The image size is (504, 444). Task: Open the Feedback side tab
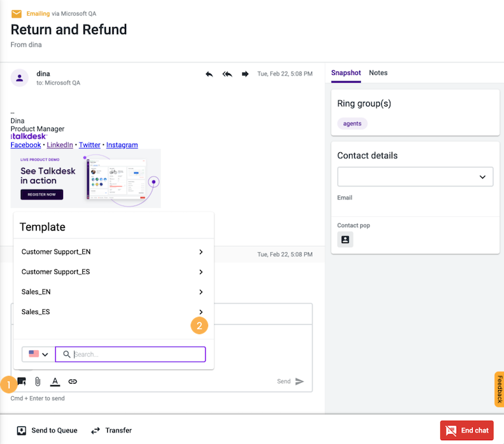pyautogui.click(x=499, y=389)
